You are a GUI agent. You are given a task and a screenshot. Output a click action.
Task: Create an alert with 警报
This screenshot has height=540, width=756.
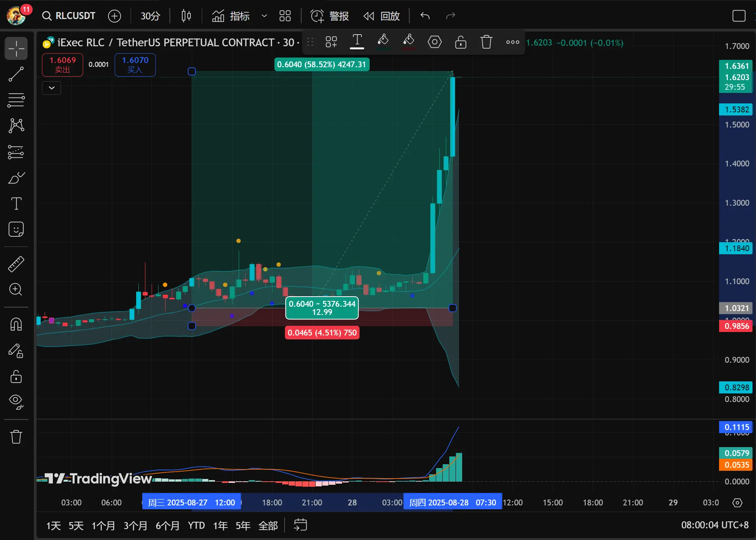[x=330, y=16]
